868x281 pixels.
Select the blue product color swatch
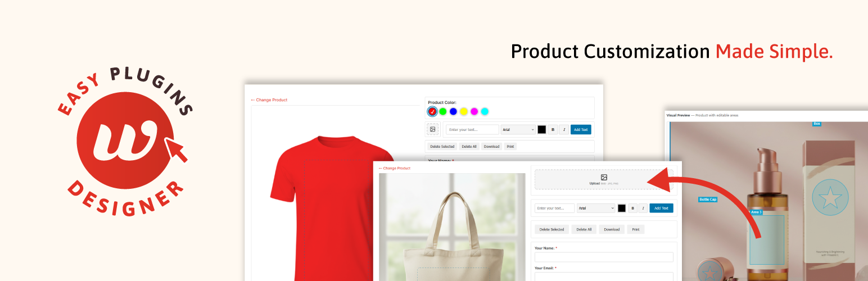point(453,111)
